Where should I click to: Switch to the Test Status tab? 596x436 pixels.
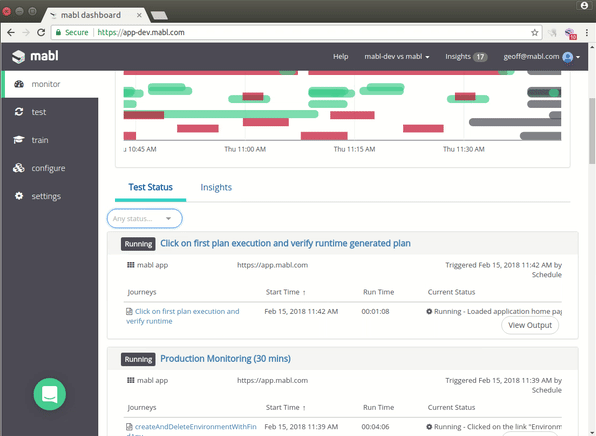pyautogui.click(x=151, y=187)
